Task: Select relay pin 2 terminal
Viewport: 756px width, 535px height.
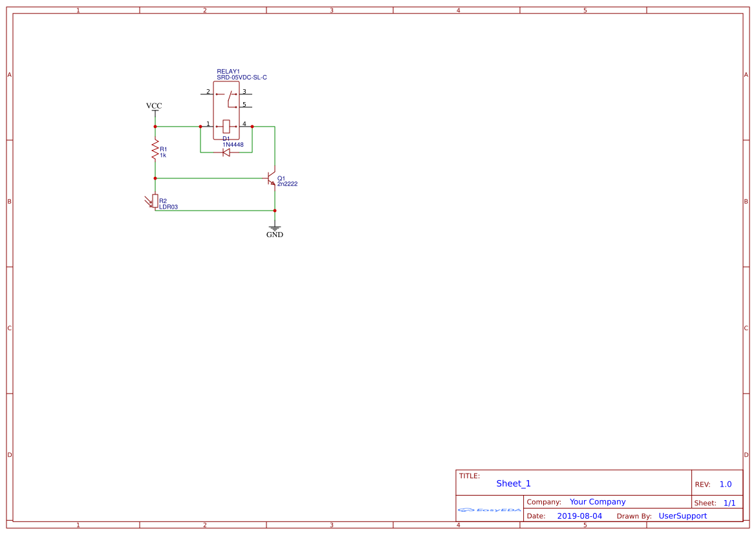Action: 207,93
